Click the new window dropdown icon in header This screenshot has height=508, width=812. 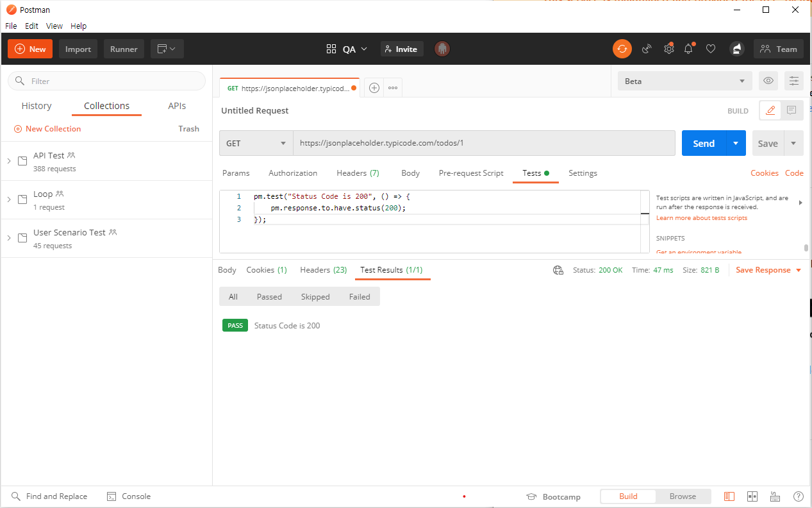point(167,49)
